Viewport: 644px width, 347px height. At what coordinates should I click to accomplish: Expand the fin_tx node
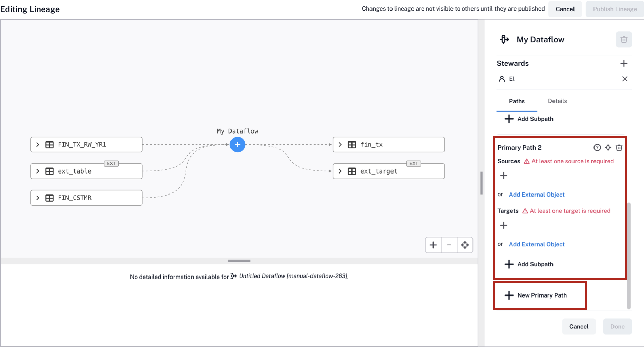click(340, 145)
